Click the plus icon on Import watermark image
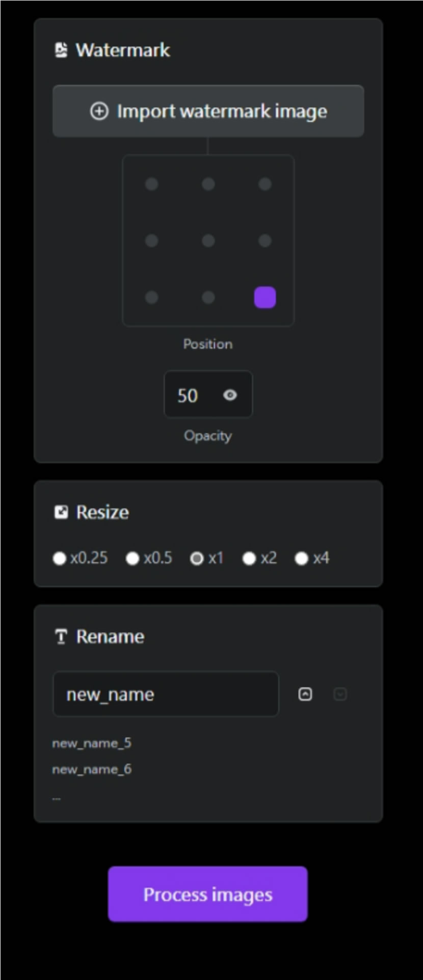This screenshot has width=423, height=980. coord(99,111)
